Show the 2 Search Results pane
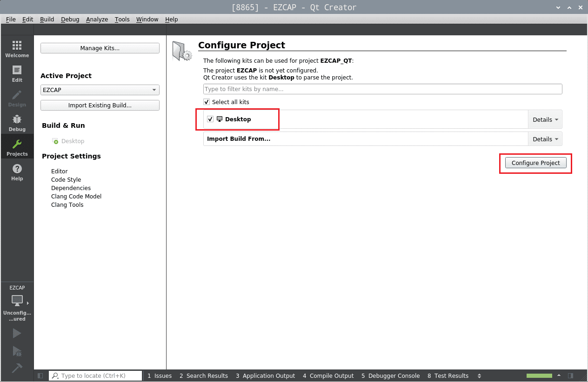The height and width of the screenshot is (382, 588). (204, 375)
